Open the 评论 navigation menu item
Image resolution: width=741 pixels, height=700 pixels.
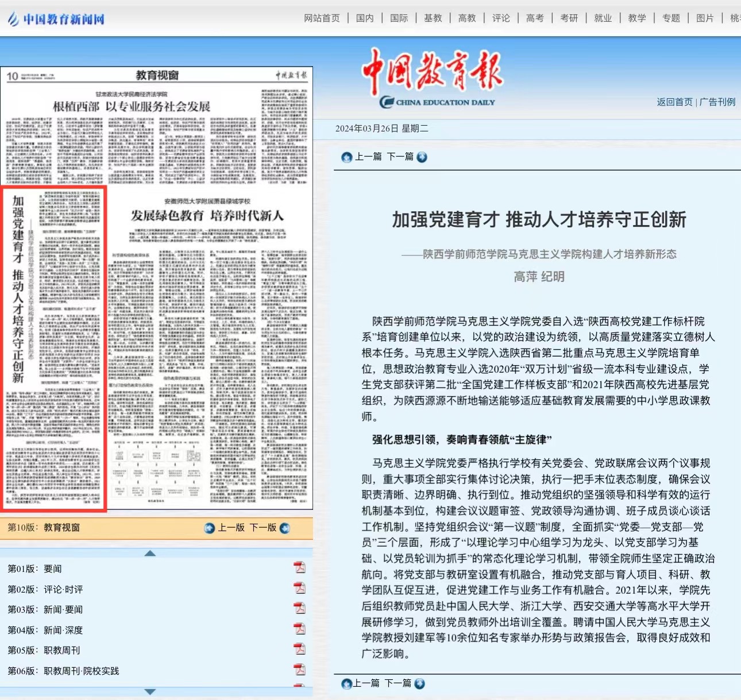(x=501, y=18)
